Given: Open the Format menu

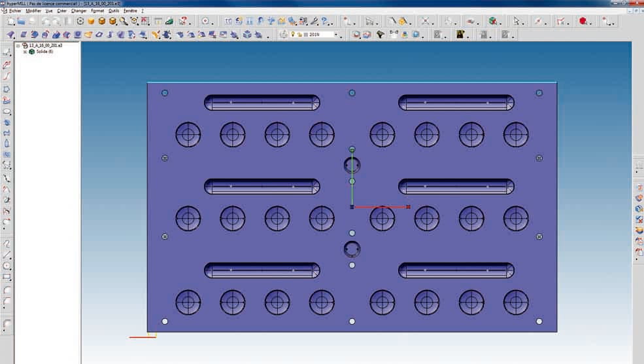Looking at the screenshot, I should 97,10.
